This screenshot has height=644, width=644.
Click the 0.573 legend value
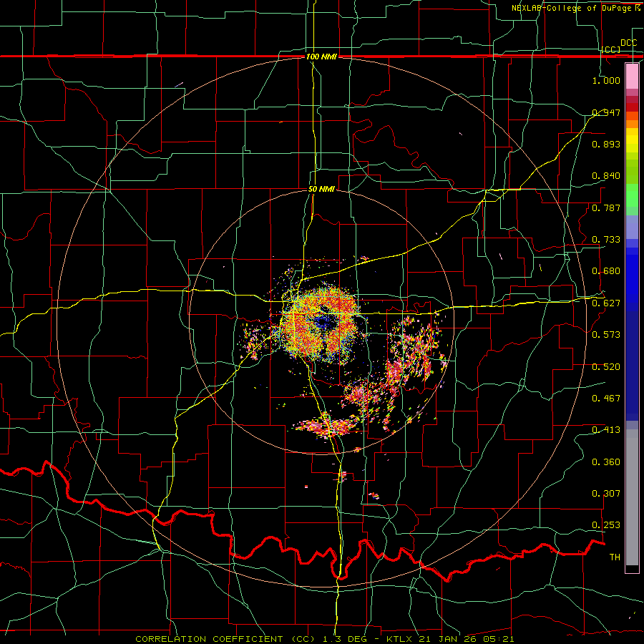pos(606,335)
